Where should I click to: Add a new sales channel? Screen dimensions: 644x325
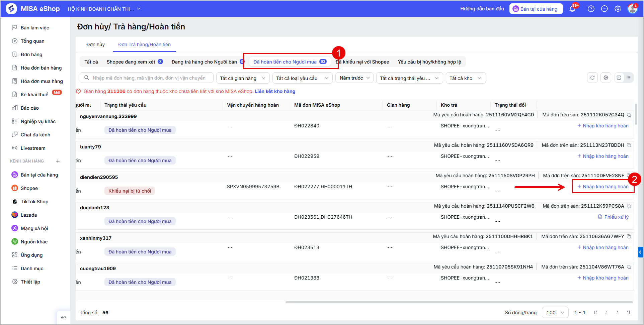point(58,161)
